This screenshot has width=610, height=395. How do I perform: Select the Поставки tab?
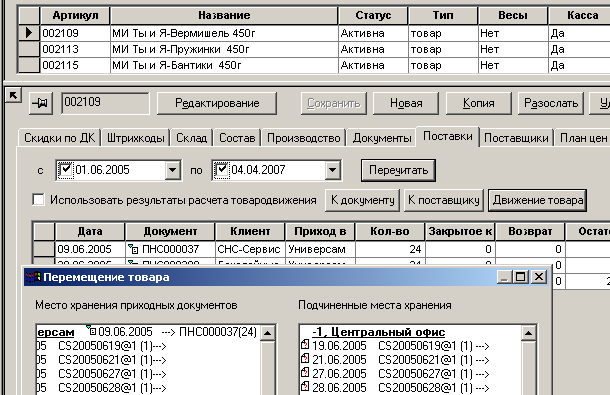point(448,136)
